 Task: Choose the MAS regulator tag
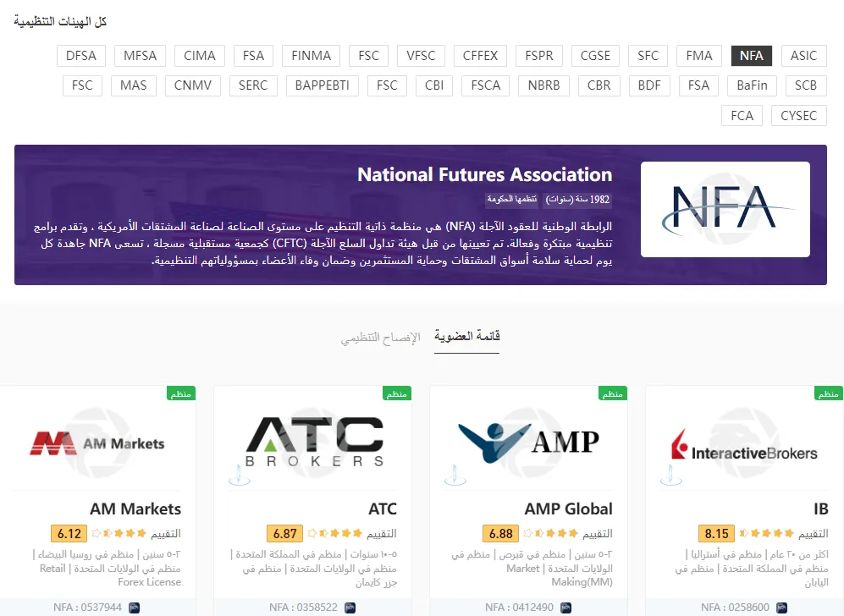[134, 85]
